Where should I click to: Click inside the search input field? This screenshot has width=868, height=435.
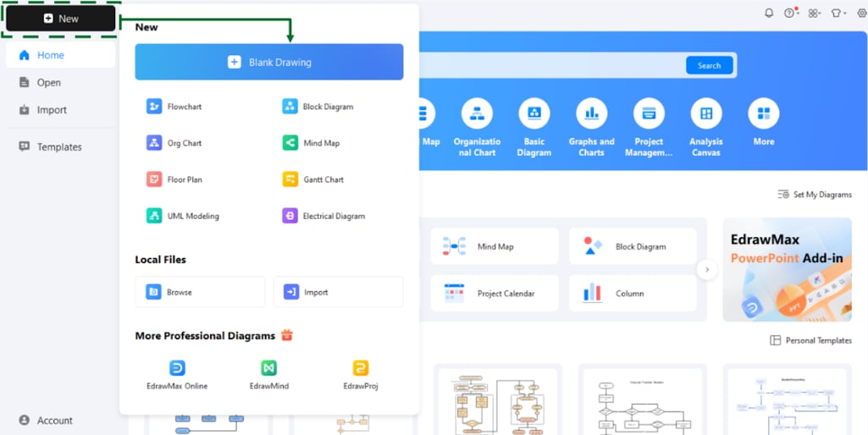pos(550,65)
